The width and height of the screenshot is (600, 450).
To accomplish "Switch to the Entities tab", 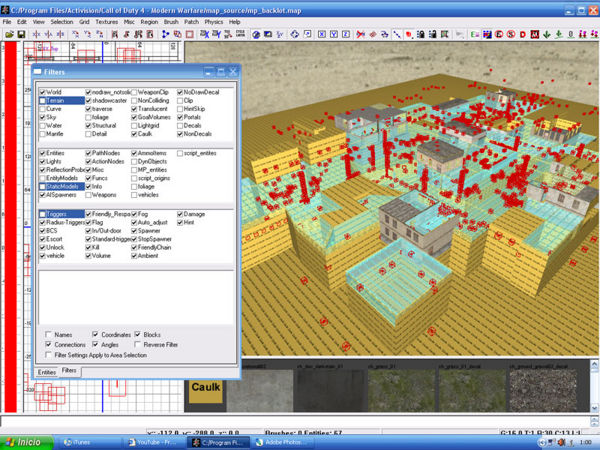I will coord(47,372).
